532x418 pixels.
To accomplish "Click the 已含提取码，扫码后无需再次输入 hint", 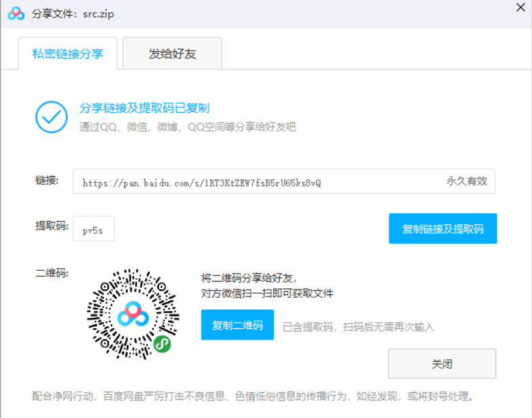I will pyautogui.click(x=358, y=327).
